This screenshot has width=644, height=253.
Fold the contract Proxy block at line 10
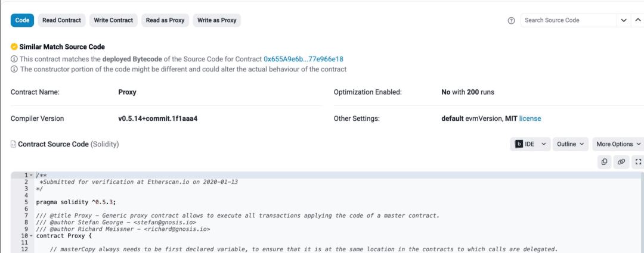coord(31,236)
